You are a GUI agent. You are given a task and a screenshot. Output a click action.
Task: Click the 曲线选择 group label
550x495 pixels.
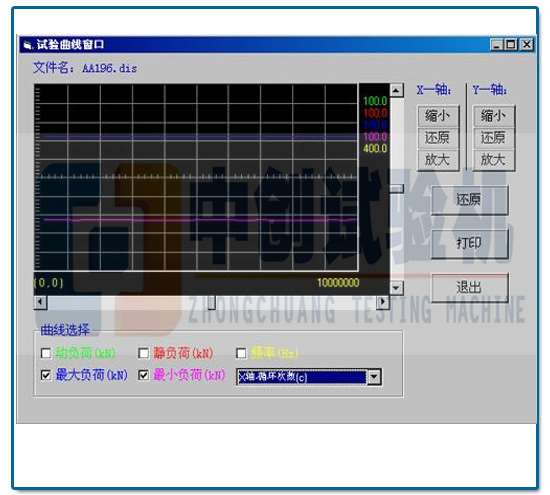pos(65,330)
